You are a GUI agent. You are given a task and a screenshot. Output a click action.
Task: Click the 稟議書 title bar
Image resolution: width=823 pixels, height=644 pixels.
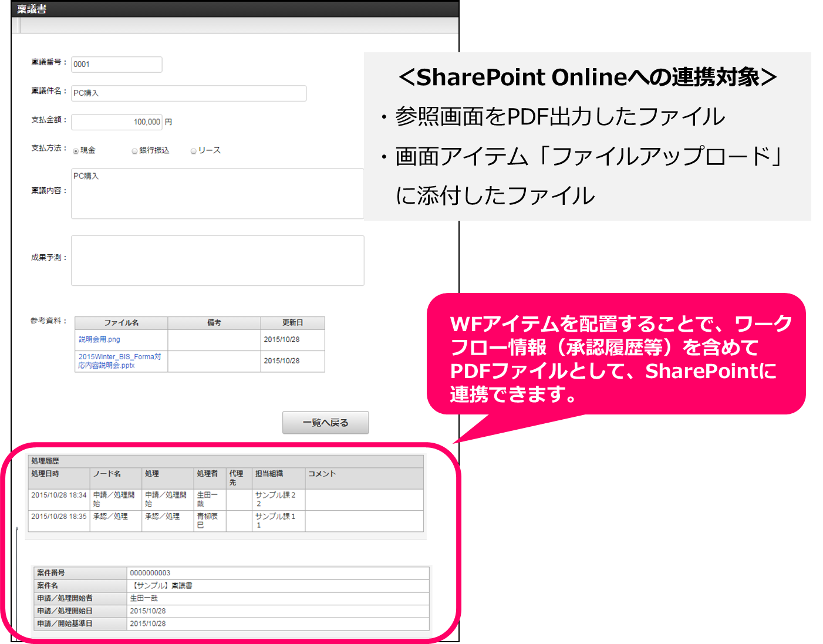point(235,9)
